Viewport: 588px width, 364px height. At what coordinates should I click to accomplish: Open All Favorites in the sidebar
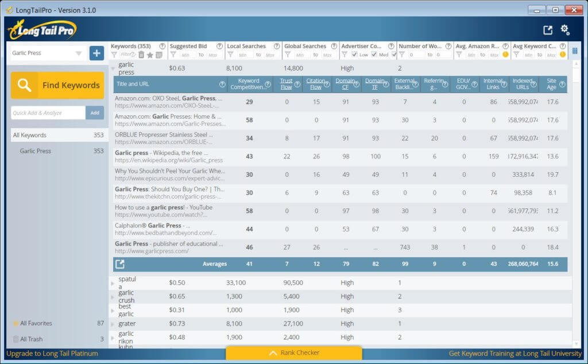pos(58,323)
